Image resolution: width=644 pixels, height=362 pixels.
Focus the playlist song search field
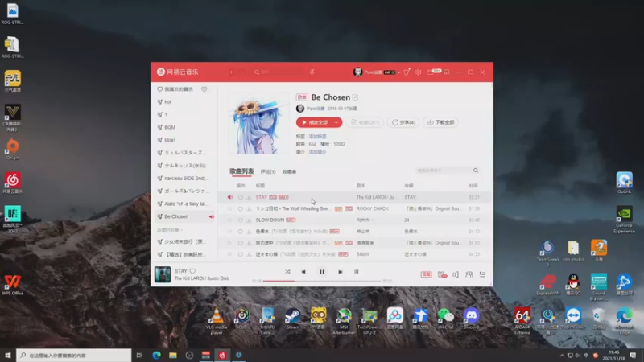(444, 171)
